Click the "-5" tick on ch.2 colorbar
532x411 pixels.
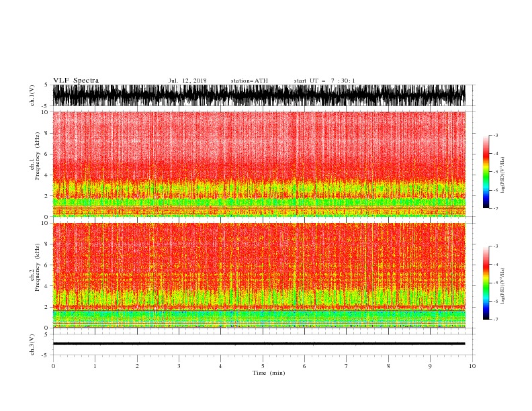pyautogui.click(x=496, y=283)
